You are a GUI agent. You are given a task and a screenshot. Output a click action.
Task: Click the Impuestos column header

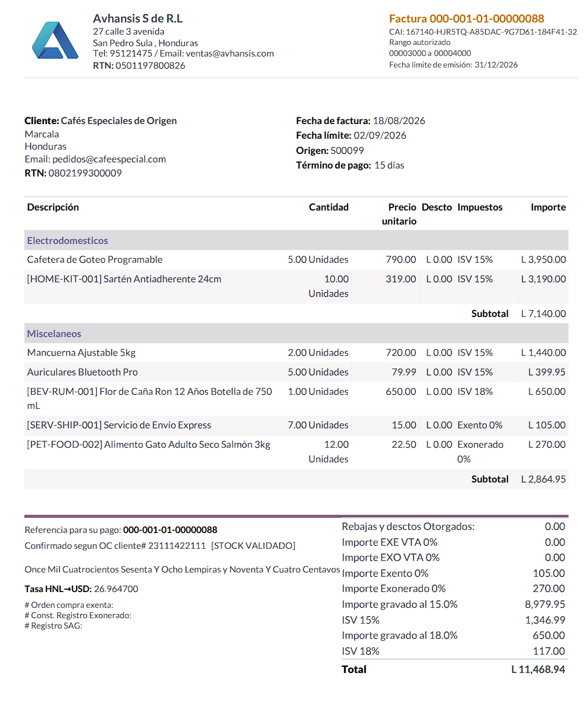tap(480, 208)
